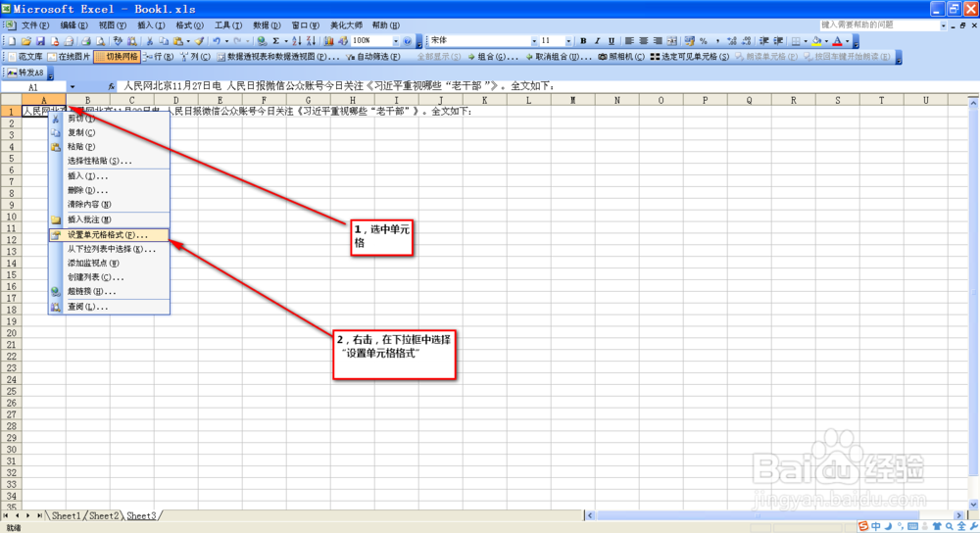Choose 插入批注(M) in context menu

click(109, 219)
